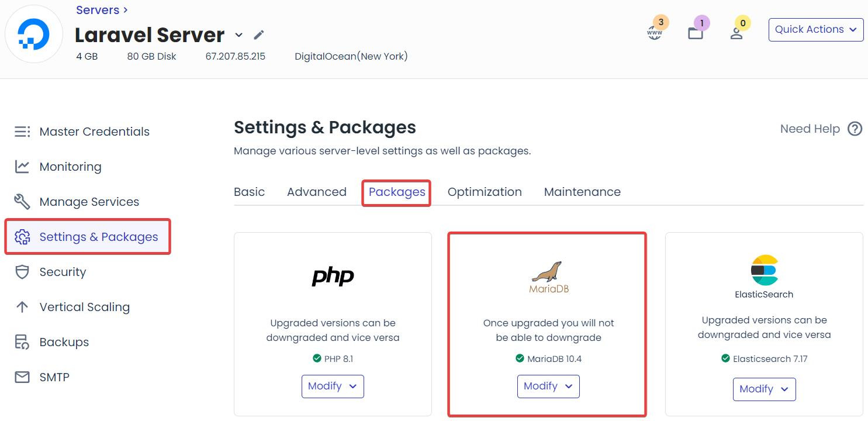Image resolution: width=868 pixels, height=421 pixels.
Task: Click the Security shield icon in sidebar
Action: pyautogui.click(x=22, y=272)
